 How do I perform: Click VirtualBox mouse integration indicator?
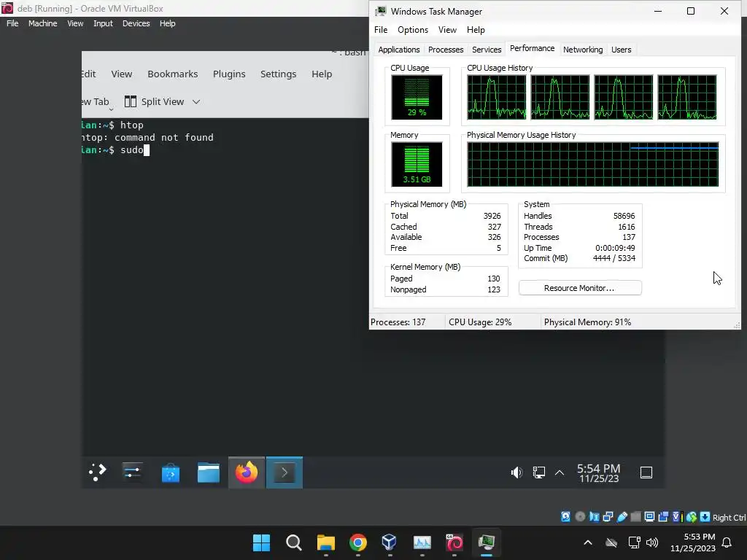click(x=692, y=517)
